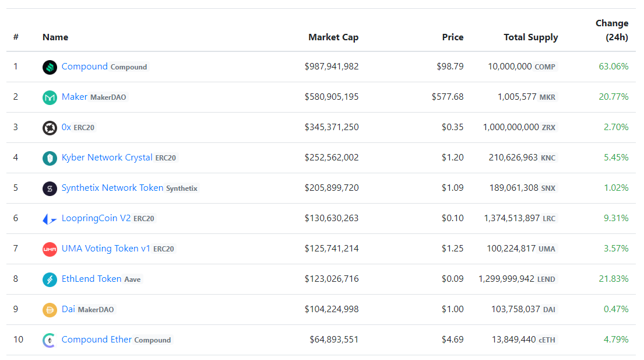The height and width of the screenshot is (360, 644).
Task: Click the 0.47% change value
Action: click(x=616, y=309)
